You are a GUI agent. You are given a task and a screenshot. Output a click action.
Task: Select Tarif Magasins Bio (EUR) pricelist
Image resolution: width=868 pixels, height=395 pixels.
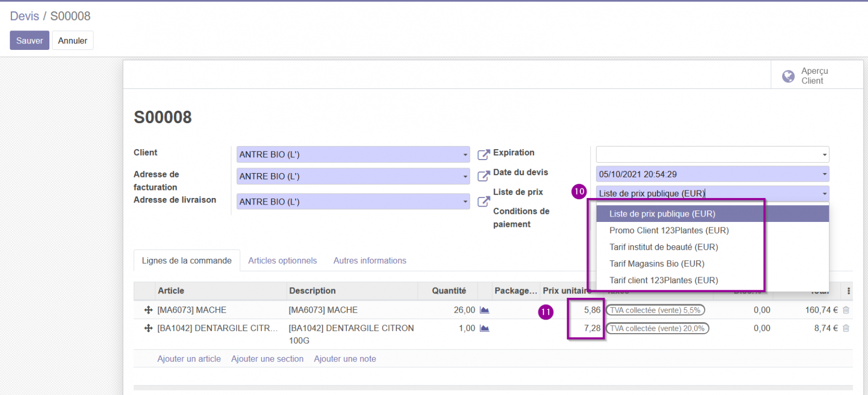(x=657, y=264)
